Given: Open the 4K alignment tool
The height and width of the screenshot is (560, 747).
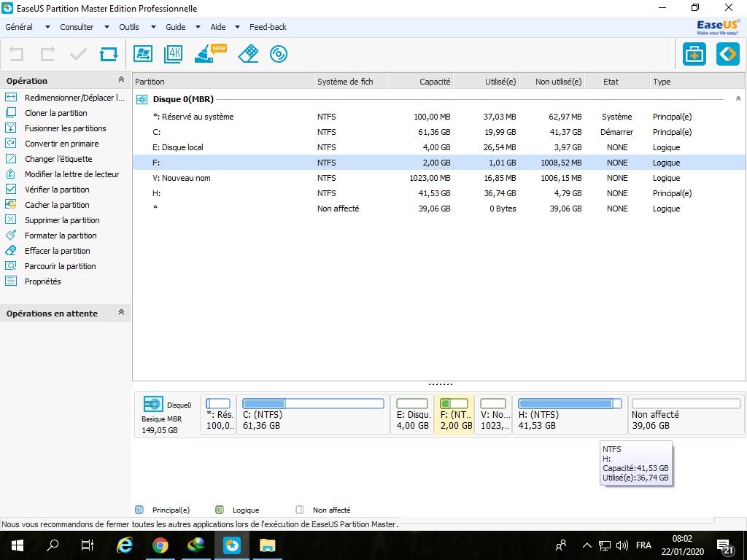Looking at the screenshot, I should pos(174,54).
